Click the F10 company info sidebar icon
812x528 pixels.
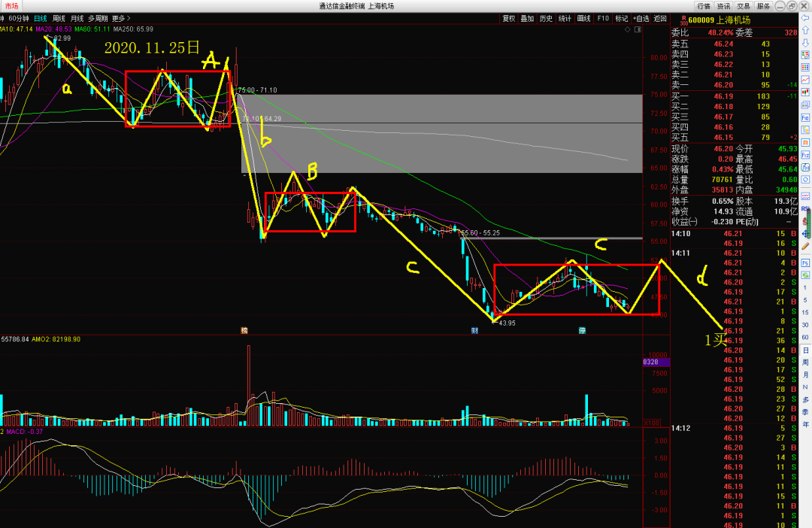click(x=805, y=117)
